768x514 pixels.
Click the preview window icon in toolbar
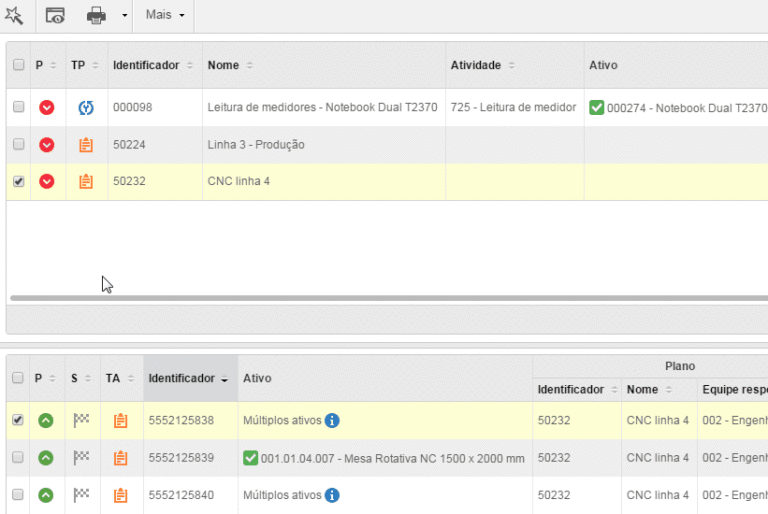click(55, 15)
